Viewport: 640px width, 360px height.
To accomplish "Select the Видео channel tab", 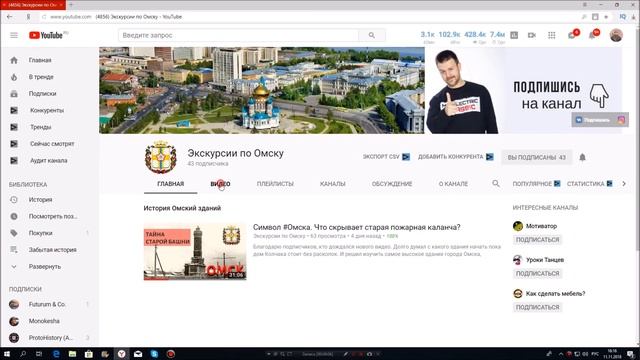I will pyautogui.click(x=220, y=184).
